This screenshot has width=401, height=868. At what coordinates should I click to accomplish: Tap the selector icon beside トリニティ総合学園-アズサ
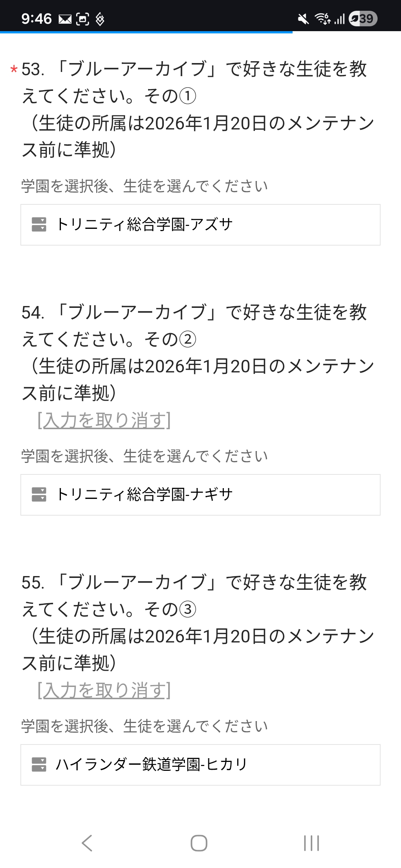pos(39,225)
